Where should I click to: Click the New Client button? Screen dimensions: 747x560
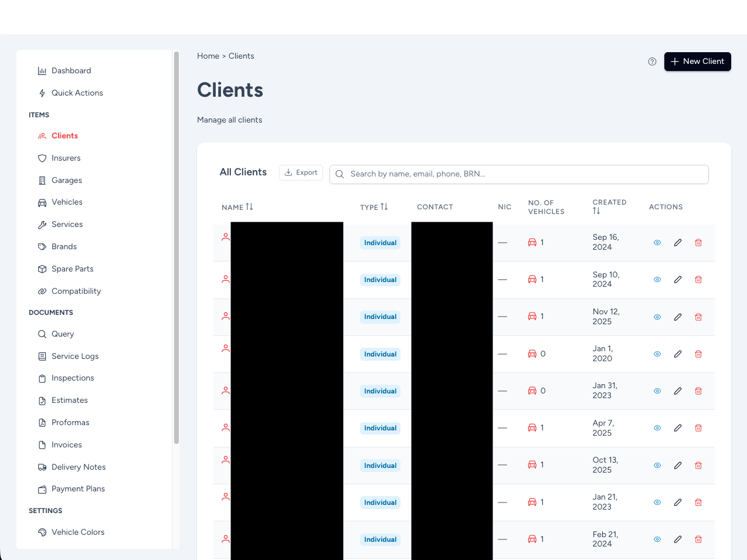[x=697, y=62]
